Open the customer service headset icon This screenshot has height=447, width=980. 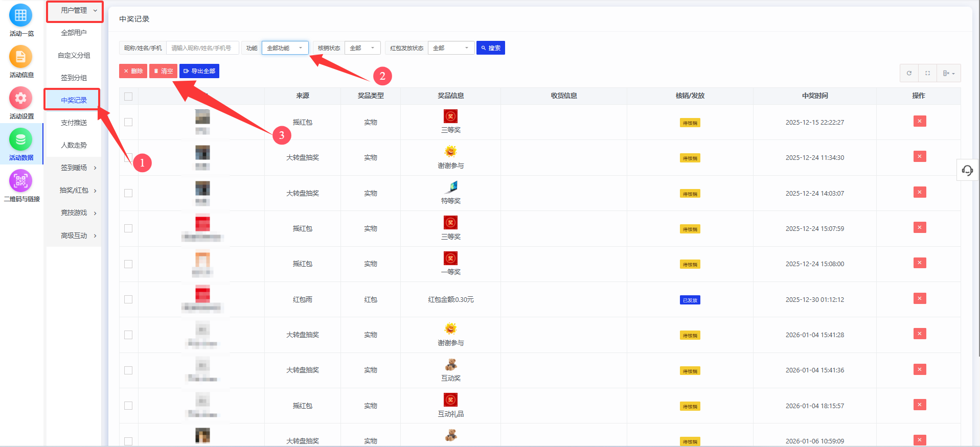(967, 170)
